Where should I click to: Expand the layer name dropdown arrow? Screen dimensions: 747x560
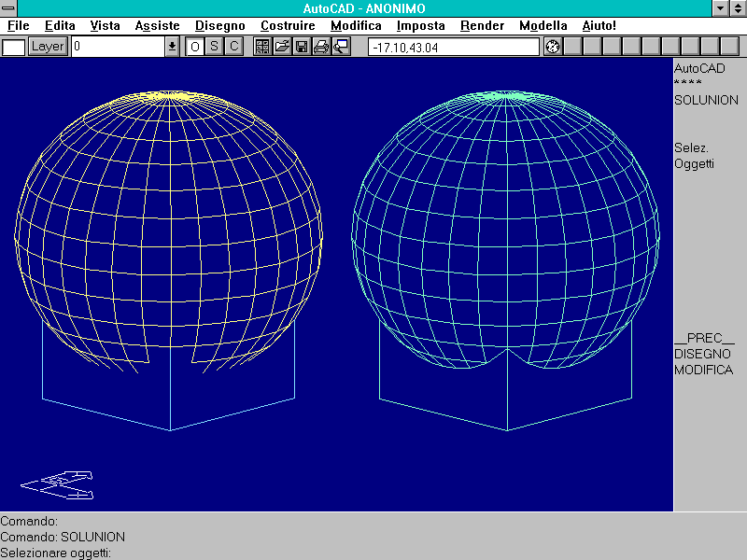(x=172, y=47)
